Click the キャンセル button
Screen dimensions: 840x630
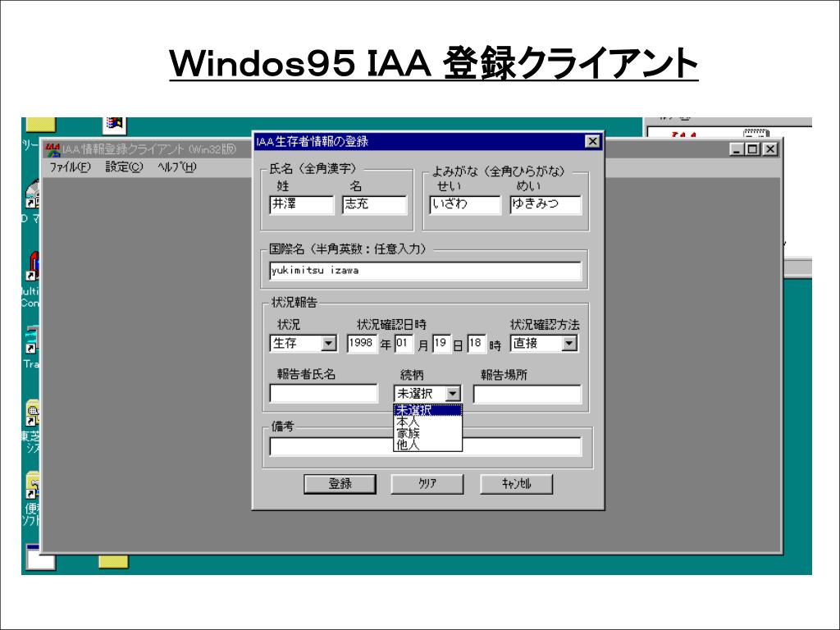pyautogui.click(x=516, y=484)
